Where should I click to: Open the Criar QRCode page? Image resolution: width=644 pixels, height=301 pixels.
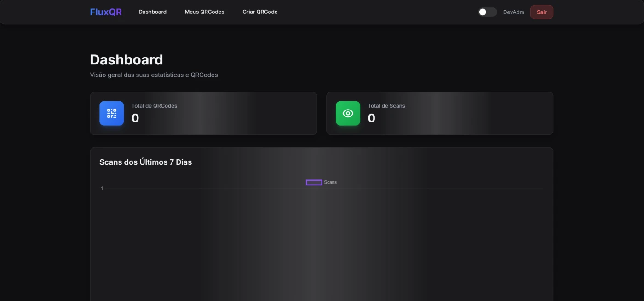pos(260,12)
